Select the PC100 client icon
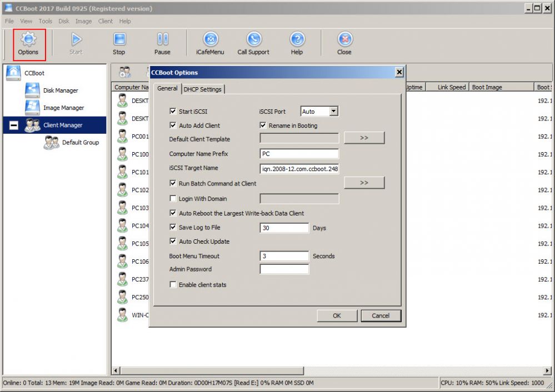Screen dimensions: 555x392 tap(122, 154)
